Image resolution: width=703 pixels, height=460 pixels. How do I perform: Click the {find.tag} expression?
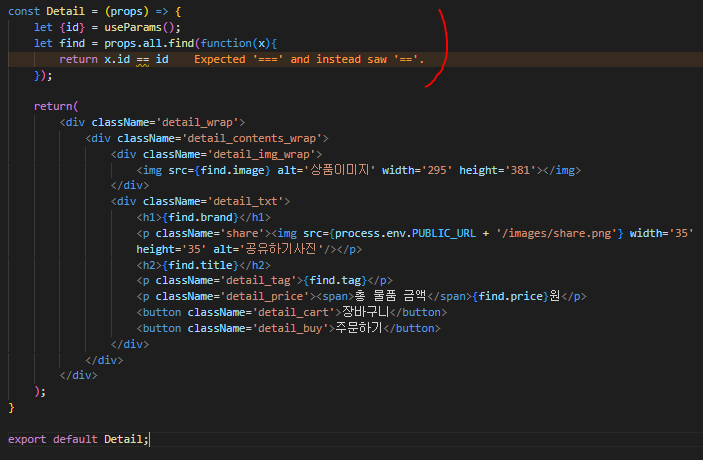335,281
